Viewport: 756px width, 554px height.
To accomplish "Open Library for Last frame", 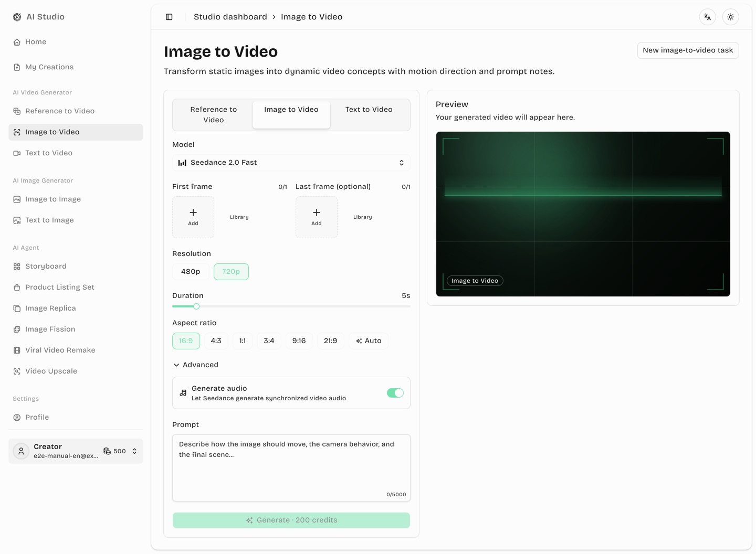I will pyautogui.click(x=363, y=217).
